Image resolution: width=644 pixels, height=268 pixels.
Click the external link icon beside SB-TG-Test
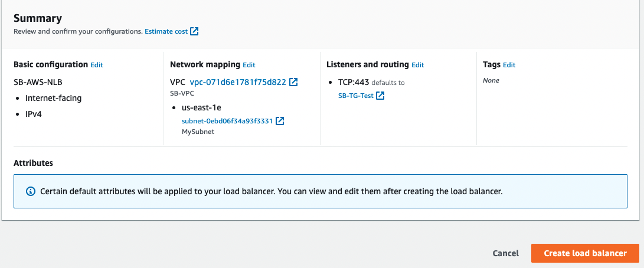coord(380,96)
